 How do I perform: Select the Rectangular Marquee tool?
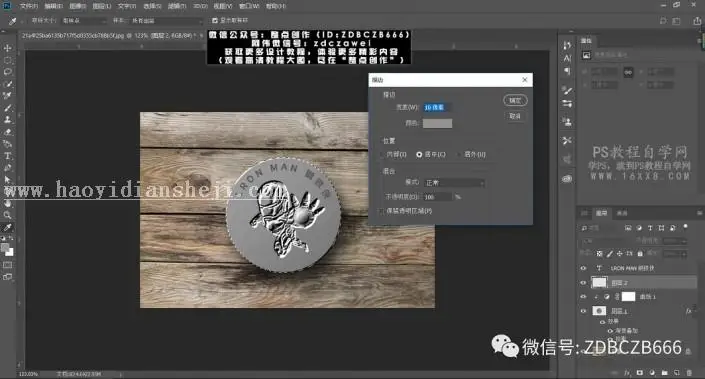pos(8,60)
